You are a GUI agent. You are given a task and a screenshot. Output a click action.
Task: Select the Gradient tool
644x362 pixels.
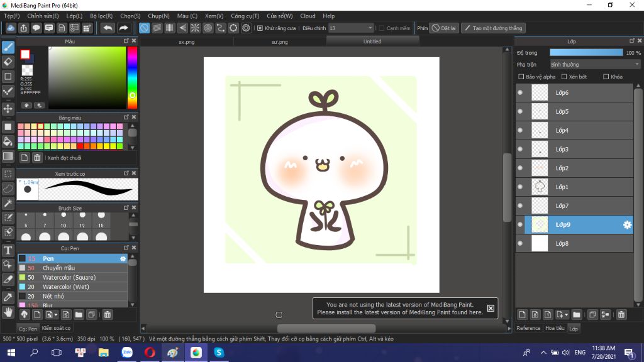coord(8,156)
